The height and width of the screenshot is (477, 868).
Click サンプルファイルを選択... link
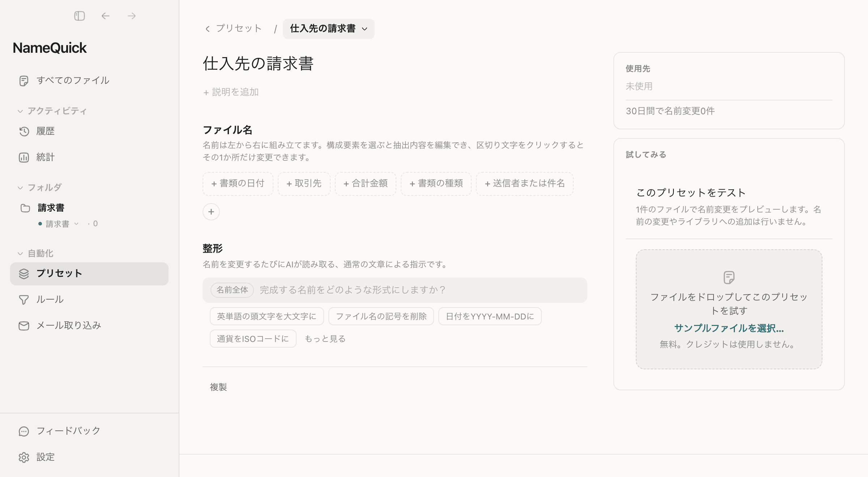[x=729, y=328]
